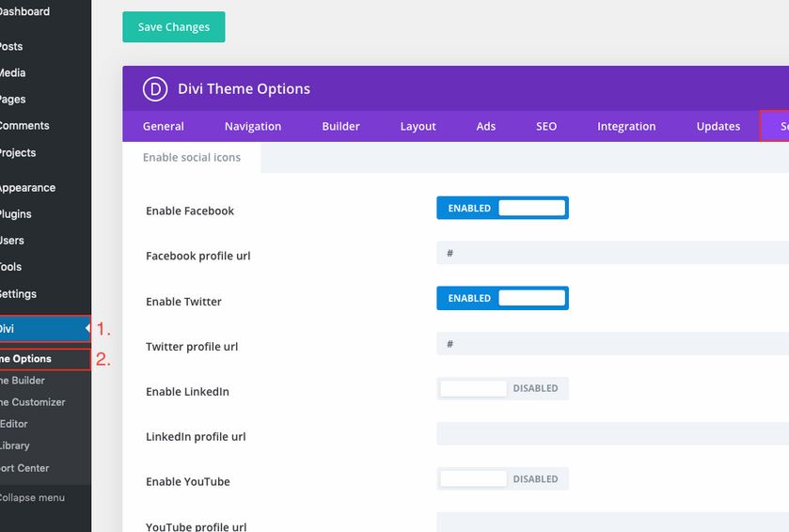This screenshot has height=532, width=789.
Task: Click the Divi Theme Options heading
Action: [x=245, y=89]
